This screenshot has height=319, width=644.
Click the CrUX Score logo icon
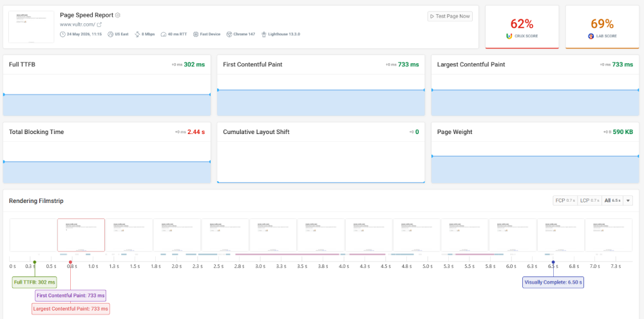(509, 36)
